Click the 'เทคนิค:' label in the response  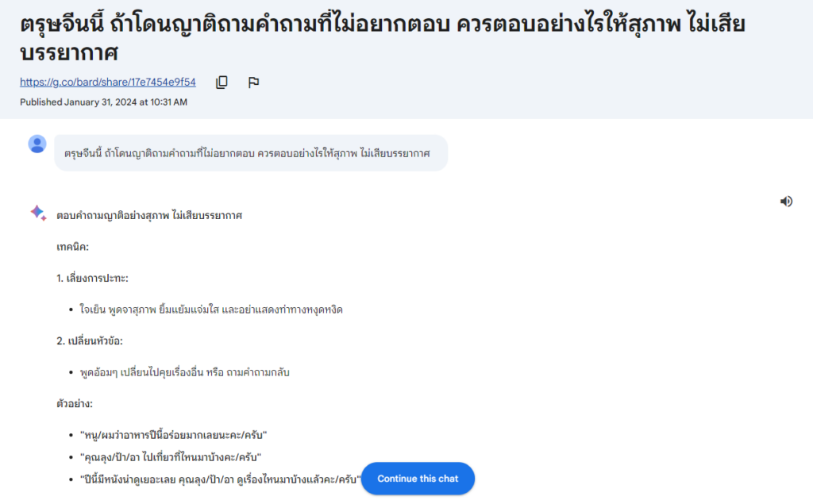tap(72, 247)
